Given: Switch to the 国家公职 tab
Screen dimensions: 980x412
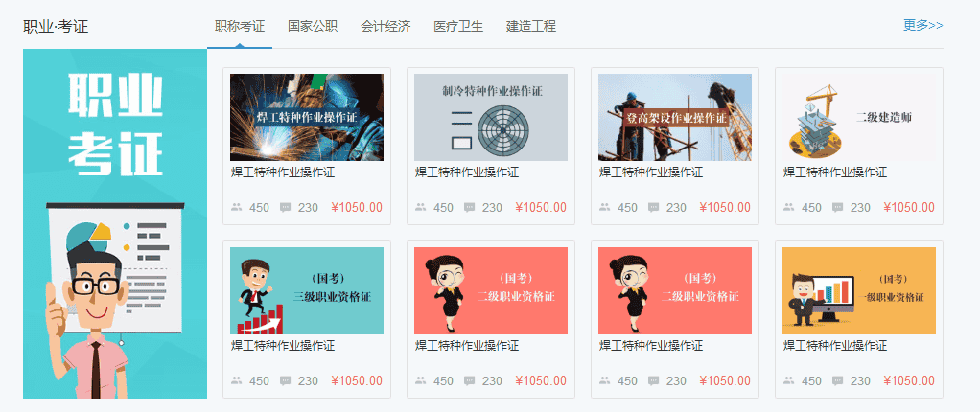Looking at the screenshot, I should click(x=313, y=26).
